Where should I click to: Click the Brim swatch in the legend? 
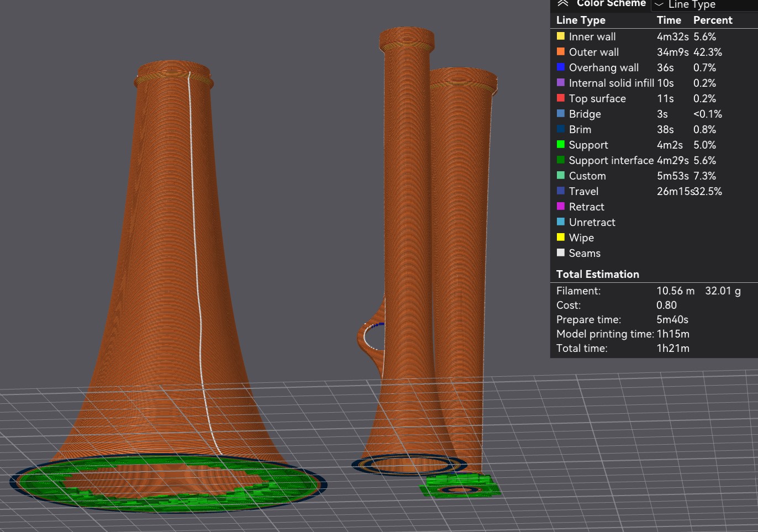pyautogui.click(x=561, y=129)
